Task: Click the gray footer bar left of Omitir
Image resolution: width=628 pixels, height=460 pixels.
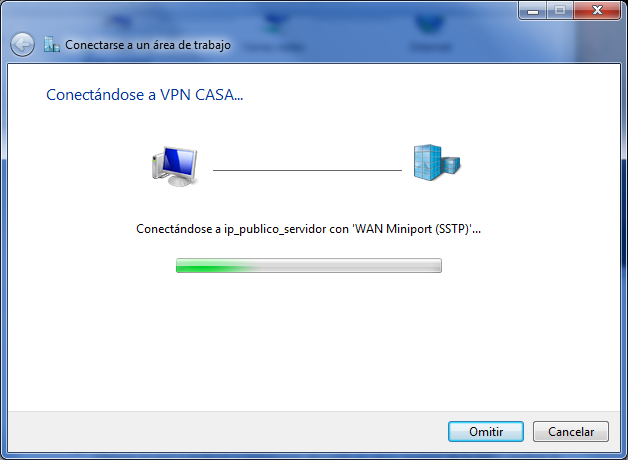Action: point(226,432)
